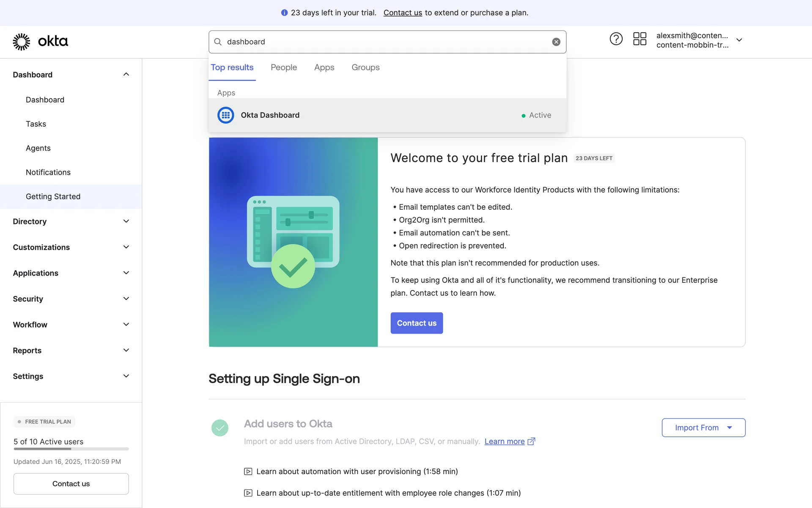
Task: Click the active users progress bar
Action: tap(71, 449)
